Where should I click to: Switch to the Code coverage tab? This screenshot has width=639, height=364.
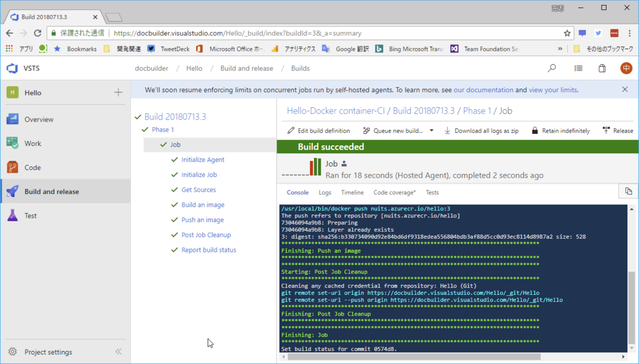tap(394, 192)
